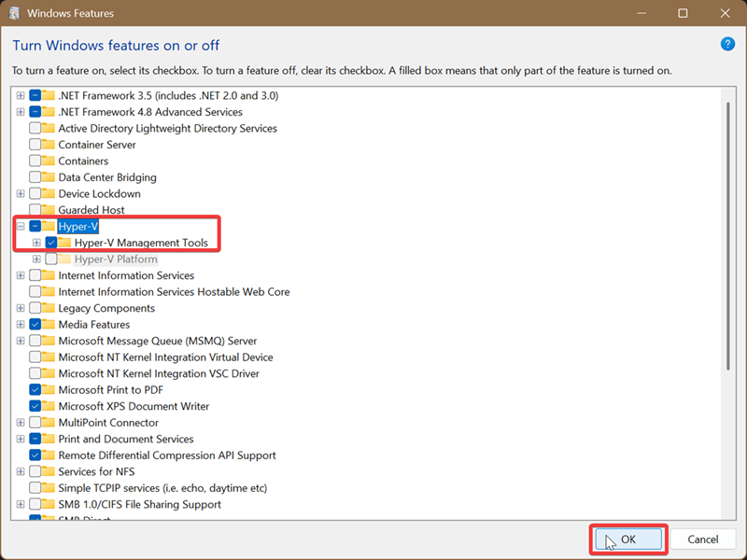This screenshot has height=560, width=747.
Task: Expand Hyper-V Platform node
Action: point(36,259)
